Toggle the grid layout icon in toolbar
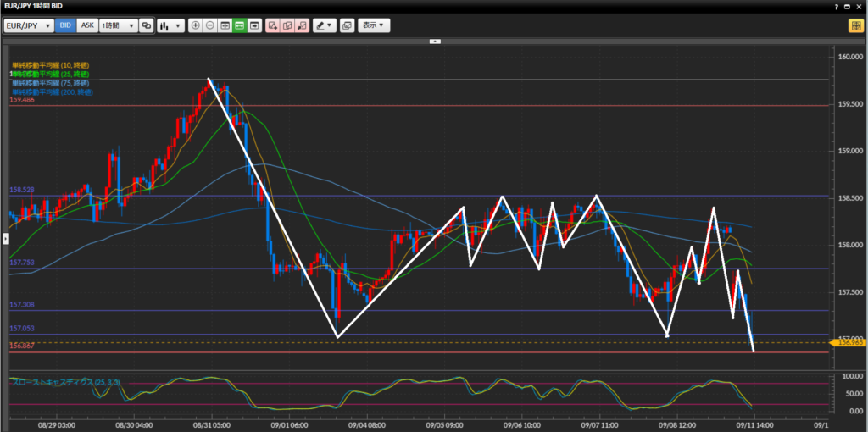The image size is (868, 432). [x=225, y=25]
